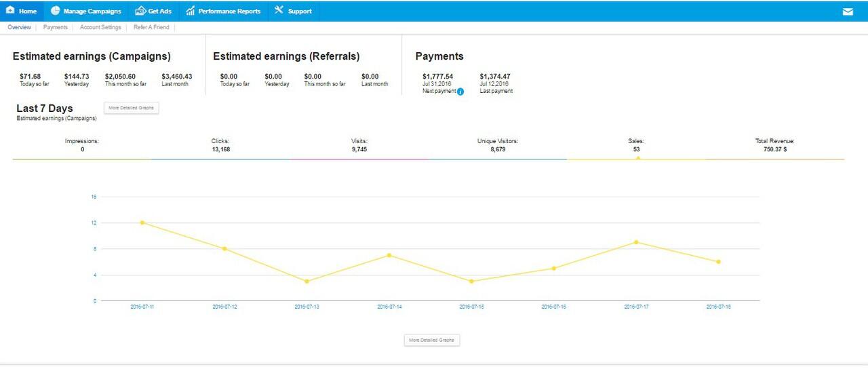Click the Estimated earnings (Campaigns) main heading

pyautogui.click(x=92, y=56)
